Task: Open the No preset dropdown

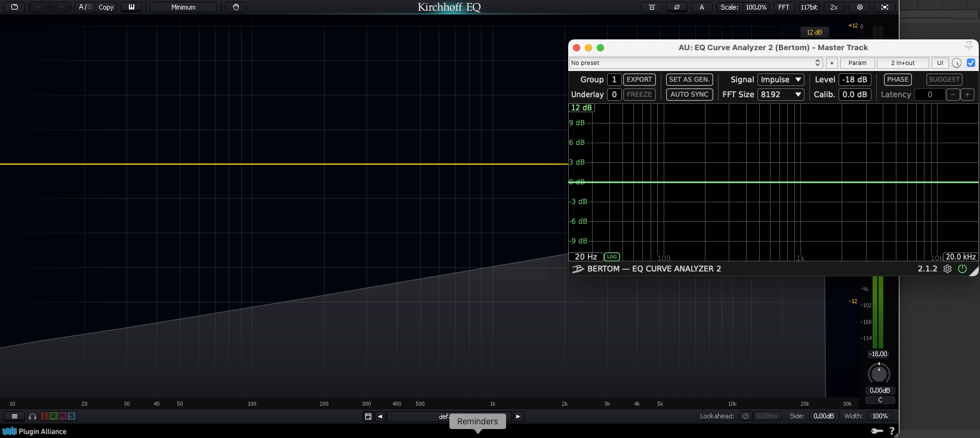Action: point(696,63)
